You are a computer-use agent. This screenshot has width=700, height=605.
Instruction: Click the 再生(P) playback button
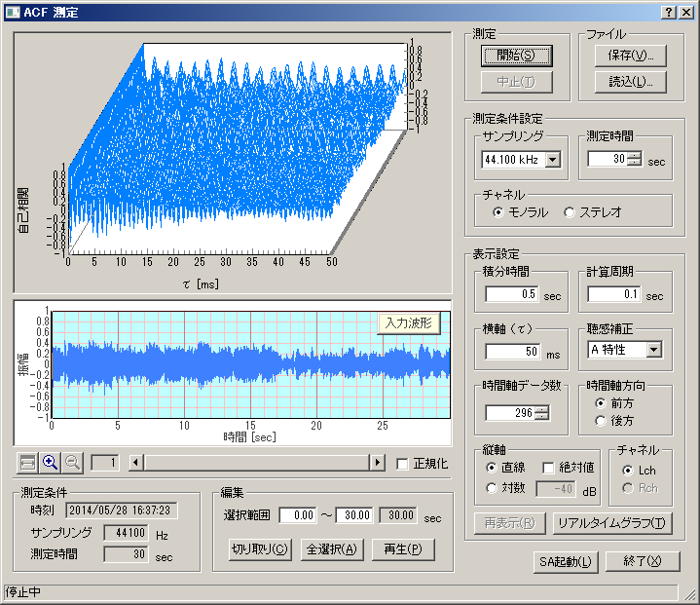(403, 549)
